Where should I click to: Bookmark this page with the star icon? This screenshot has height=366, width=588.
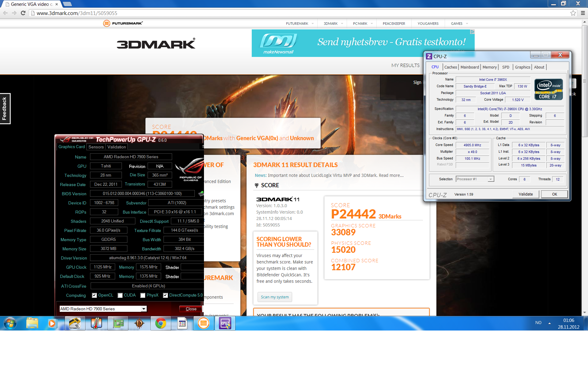click(573, 13)
